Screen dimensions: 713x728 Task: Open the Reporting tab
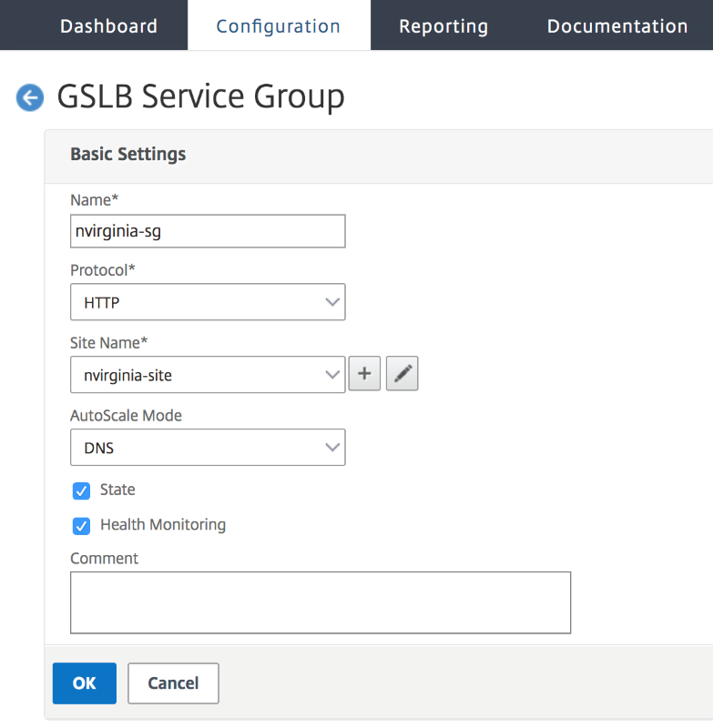[443, 26]
